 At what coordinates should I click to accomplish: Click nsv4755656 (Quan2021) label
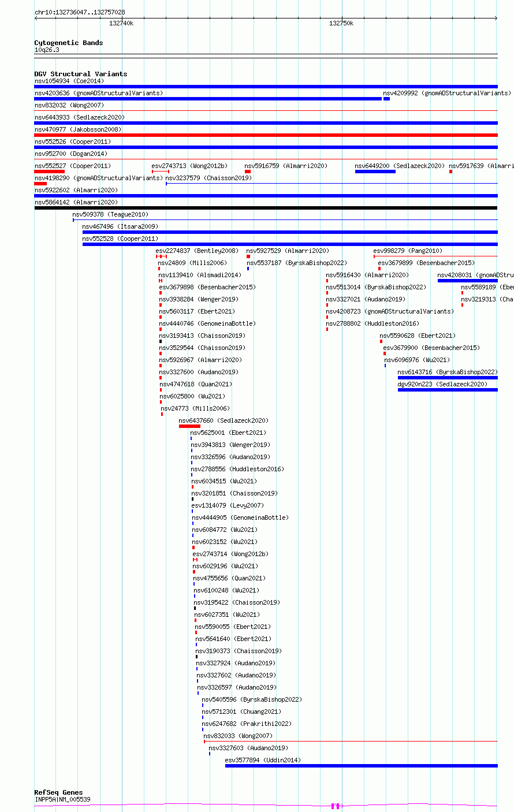230,578
